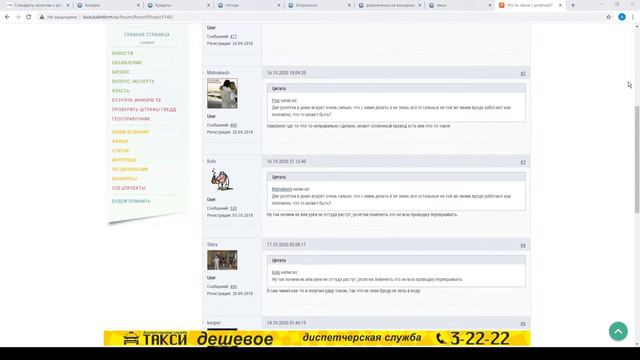640x360 pixels.
Task: Open ПРОВЕРИТЬ ШТРАФЫ ГИБДД link
Action: click(144, 110)
